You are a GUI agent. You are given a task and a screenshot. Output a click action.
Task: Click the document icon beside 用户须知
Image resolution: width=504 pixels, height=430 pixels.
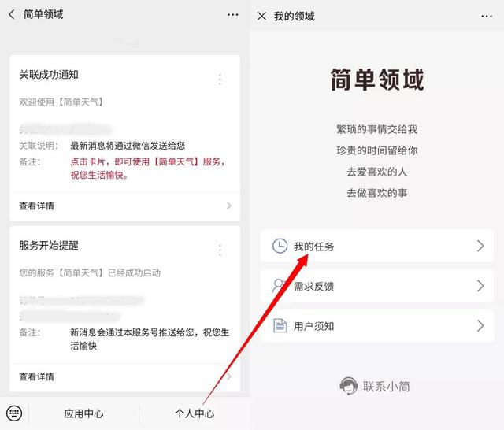pyautogui.click(x=280, y=325)
